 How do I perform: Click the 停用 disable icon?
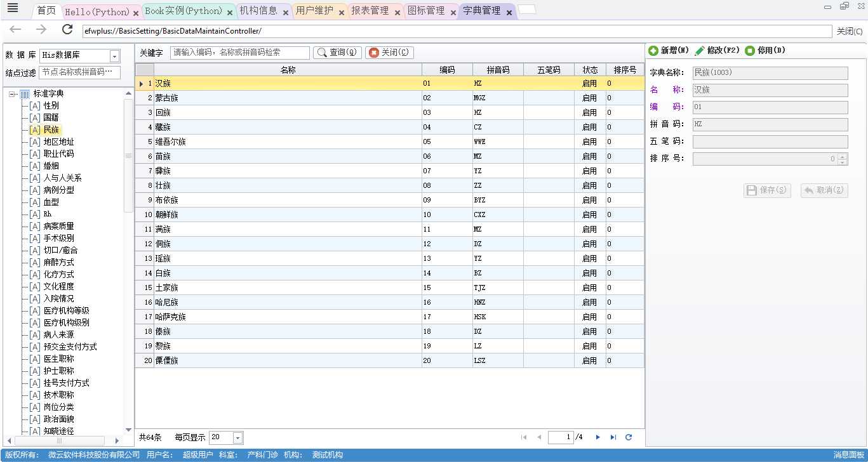point(750,51)
